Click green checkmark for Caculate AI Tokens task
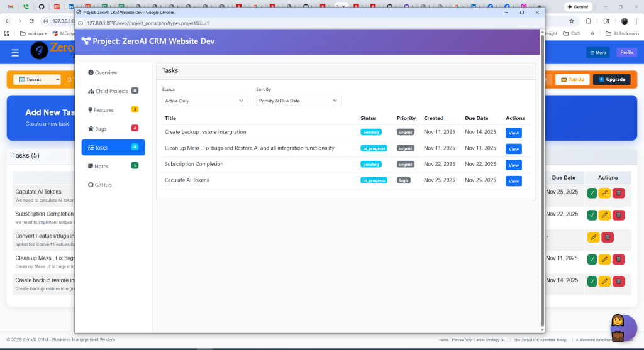The width and height of the screenshot is (644, 350). [592, 193]
